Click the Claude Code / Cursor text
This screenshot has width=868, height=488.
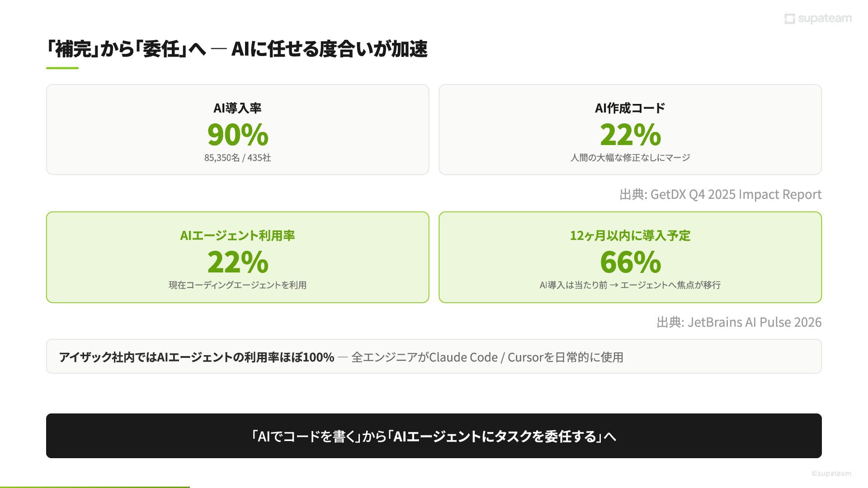point(486,357)
